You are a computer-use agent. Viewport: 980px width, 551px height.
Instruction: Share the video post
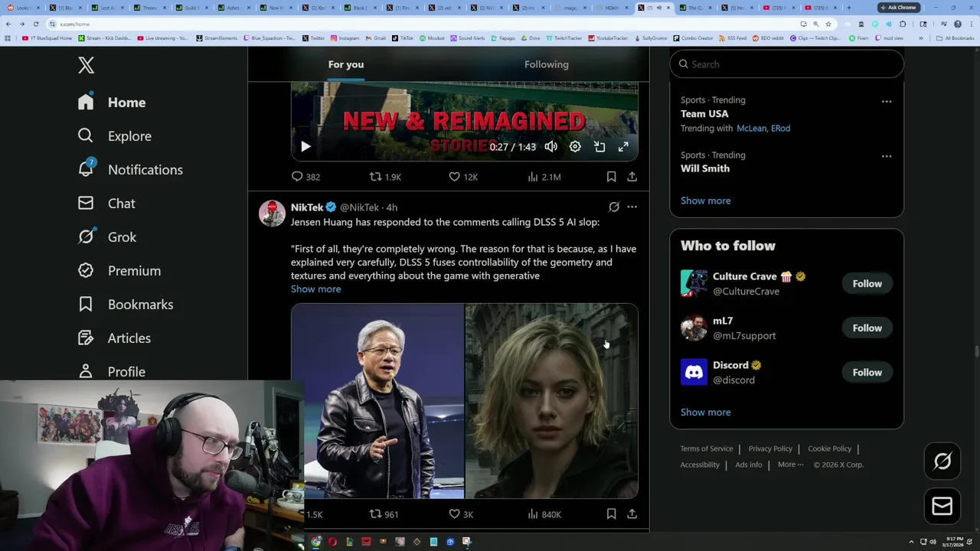pyautogui.click(x=632, y=177)
